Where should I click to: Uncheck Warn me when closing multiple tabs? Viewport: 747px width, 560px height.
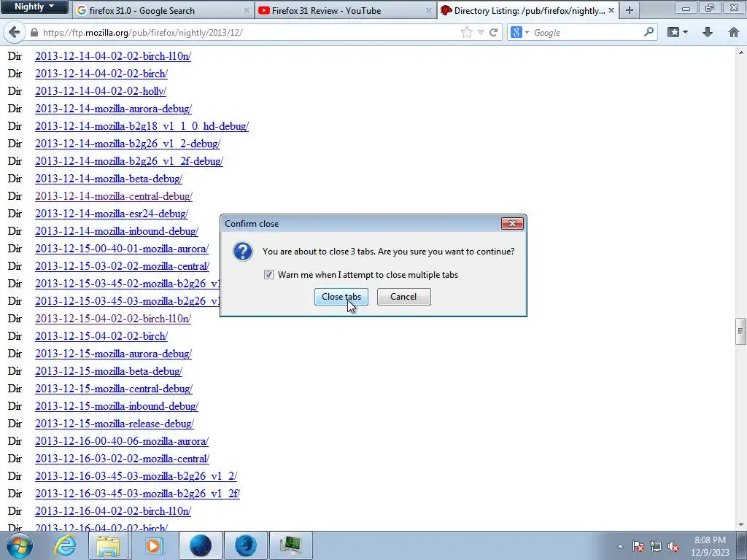[x=268, y=275]
